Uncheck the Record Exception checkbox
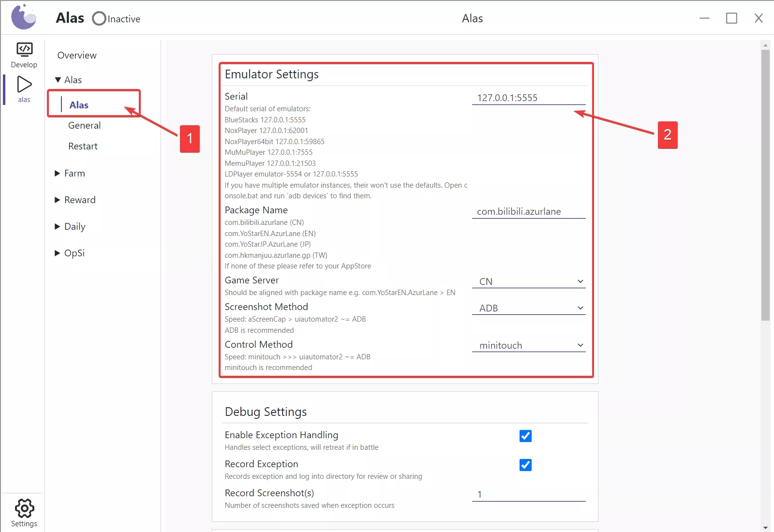 (525, 465)
